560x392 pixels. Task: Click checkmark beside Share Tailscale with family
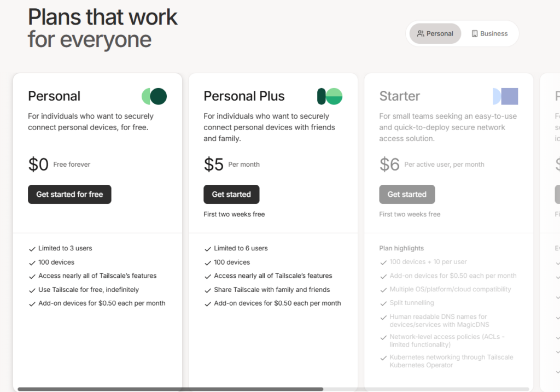point(208,290)
